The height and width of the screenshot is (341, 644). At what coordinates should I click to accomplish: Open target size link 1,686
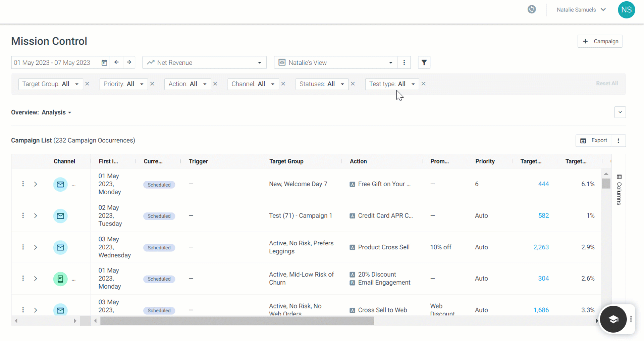[541, 310]
